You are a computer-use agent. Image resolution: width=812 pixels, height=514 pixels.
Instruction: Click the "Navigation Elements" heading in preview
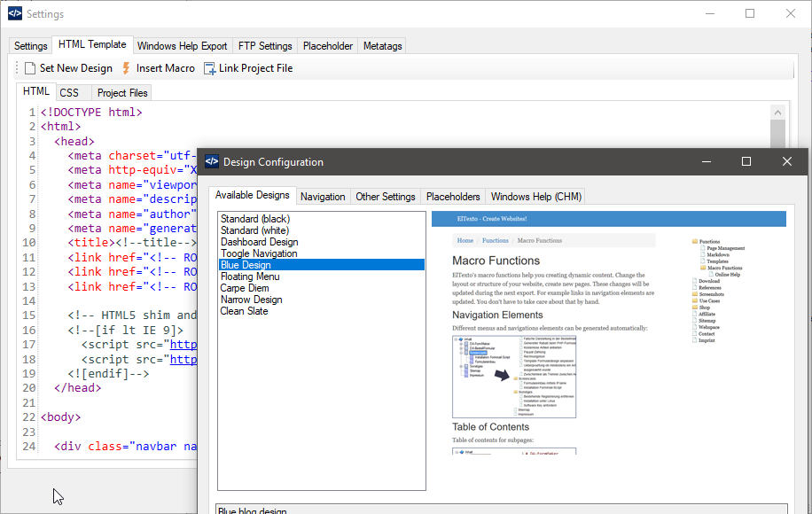point(497,315)
